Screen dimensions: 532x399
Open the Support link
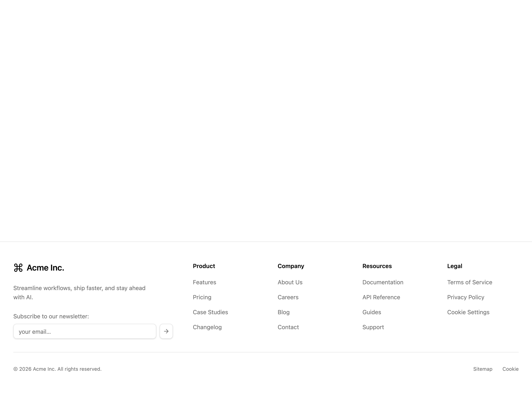(x=373, y=327)
